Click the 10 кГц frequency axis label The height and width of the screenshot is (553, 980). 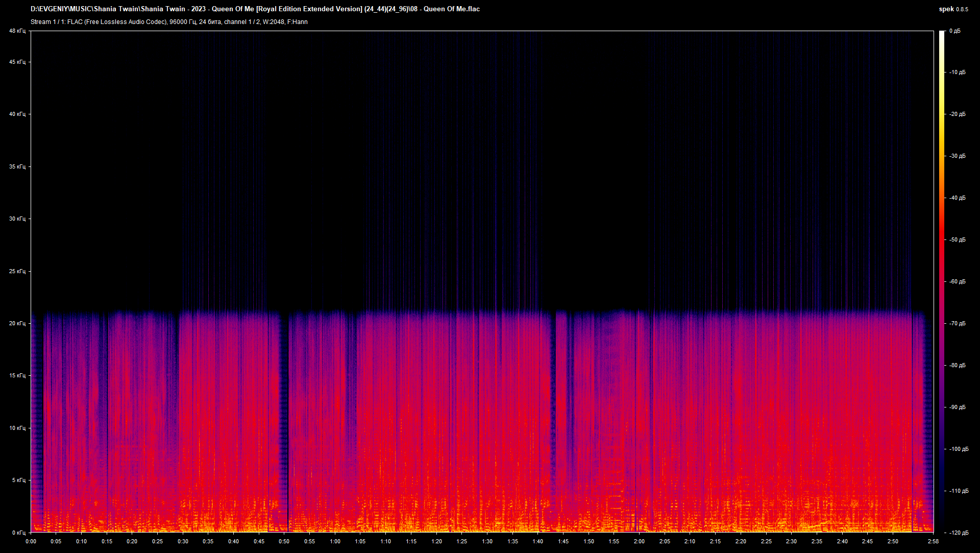pyautogui.click(x=17, y=428)
